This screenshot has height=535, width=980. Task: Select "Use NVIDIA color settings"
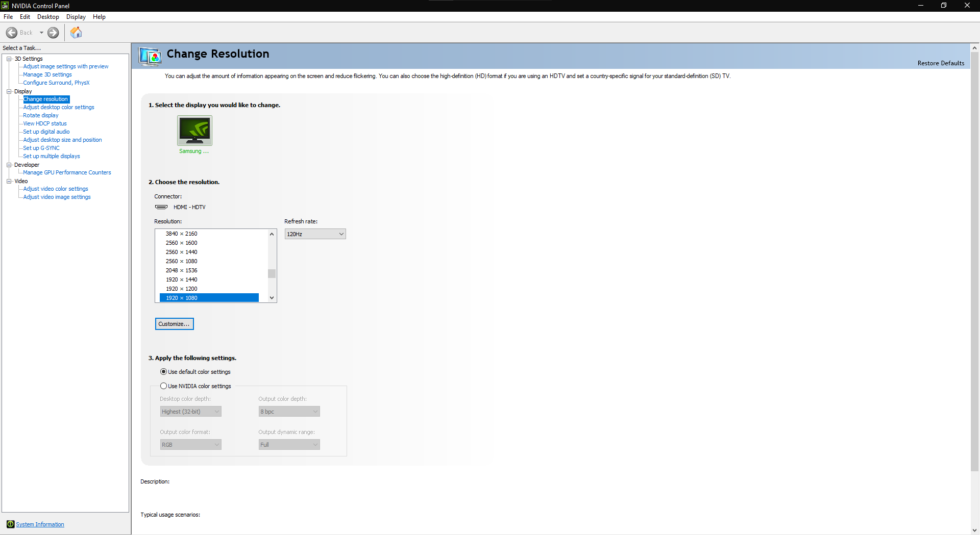163,386
